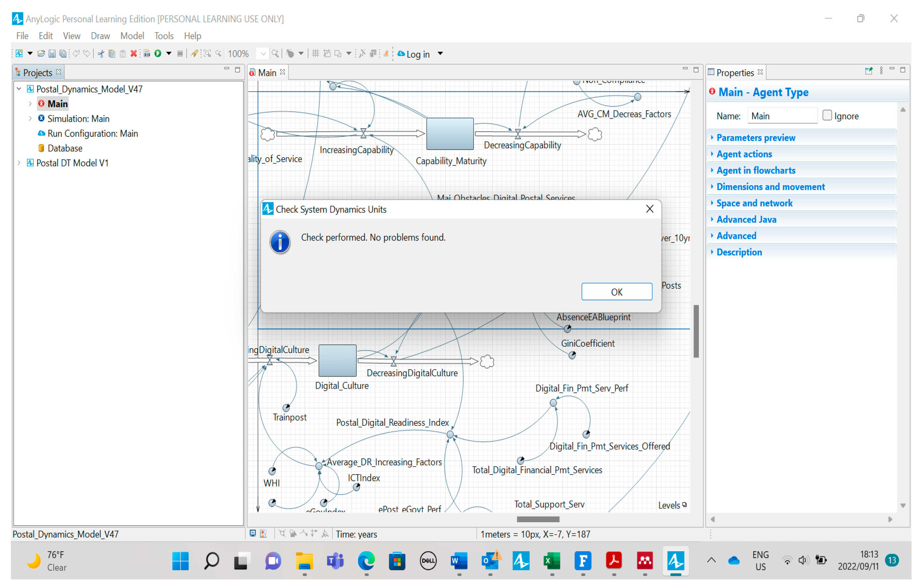This screenshot has height=588, width=923.
Task: Toggle the grid icon in toolbar
Action: click(316, 54)
